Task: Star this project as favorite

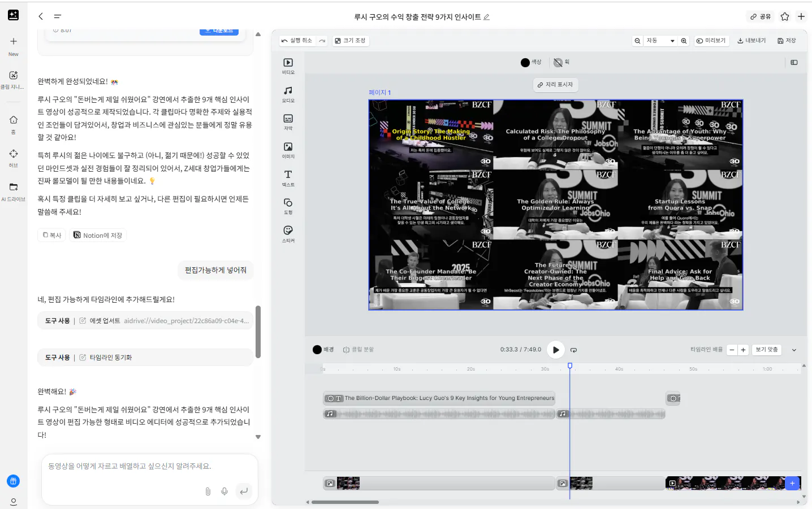Action: (785, 16)
